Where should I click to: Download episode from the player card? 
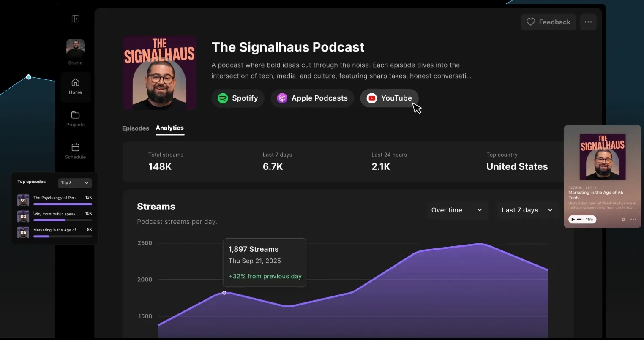pos(623,220)
